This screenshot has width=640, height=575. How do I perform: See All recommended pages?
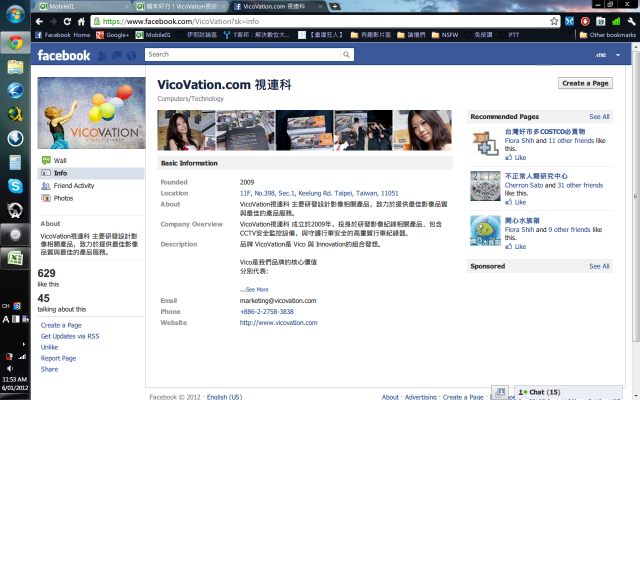tap(599, 117)
